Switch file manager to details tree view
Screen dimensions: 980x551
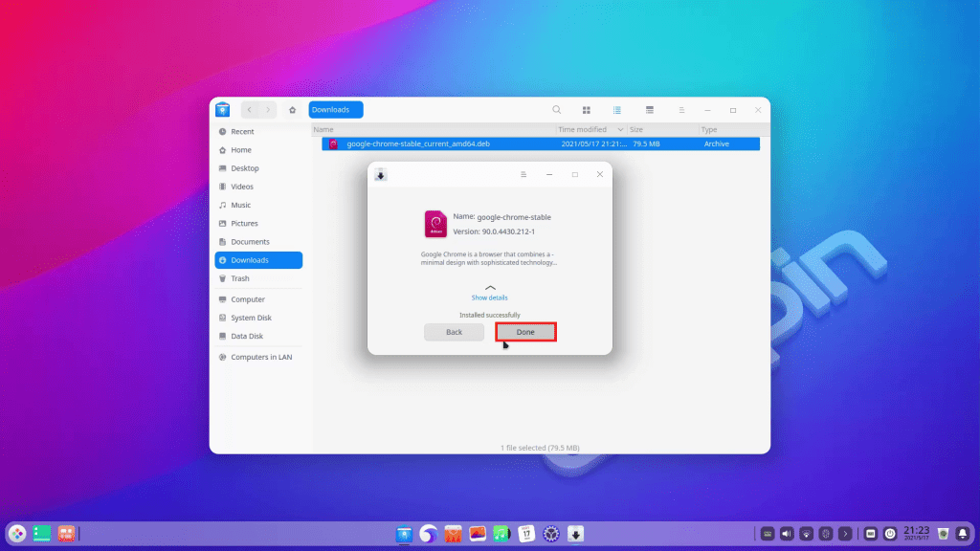650,110
